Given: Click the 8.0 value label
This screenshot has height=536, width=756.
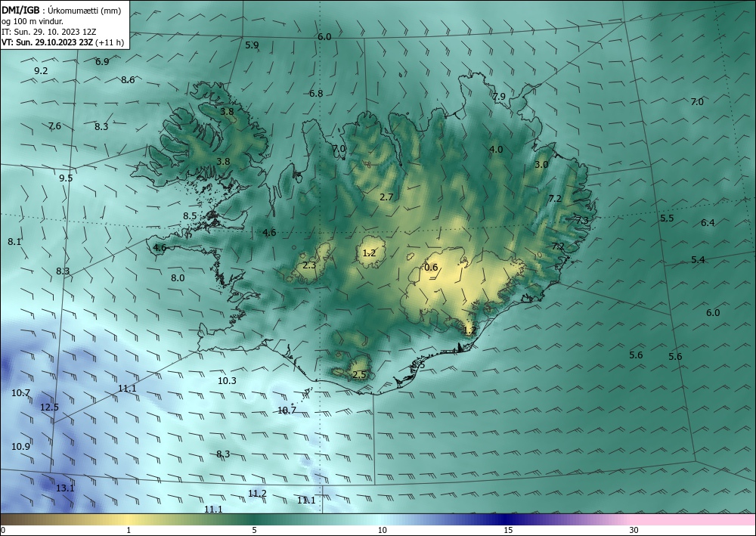Looking at the screenshot, I should coord(178,278).
